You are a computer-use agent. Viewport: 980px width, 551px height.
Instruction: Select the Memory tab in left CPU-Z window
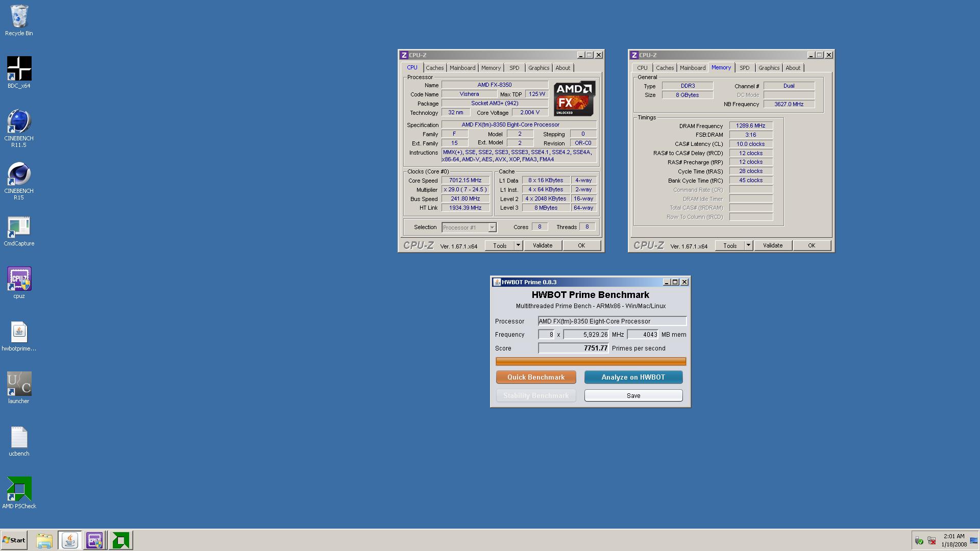[x=491, y=68]
